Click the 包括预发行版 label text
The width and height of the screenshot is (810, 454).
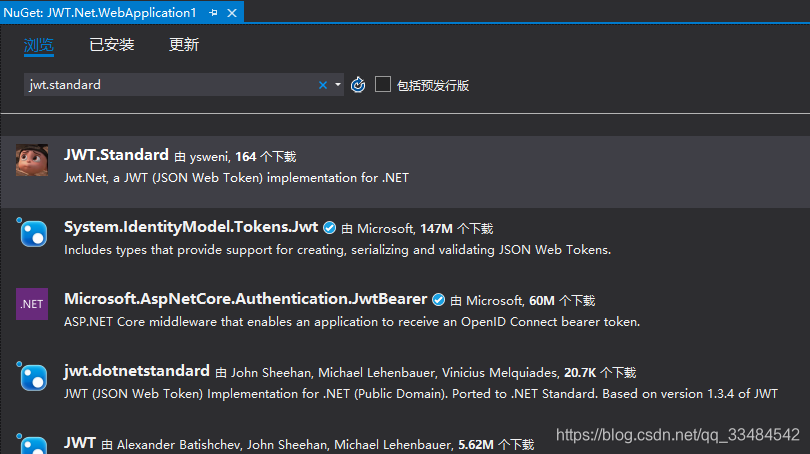click(433, 85)
